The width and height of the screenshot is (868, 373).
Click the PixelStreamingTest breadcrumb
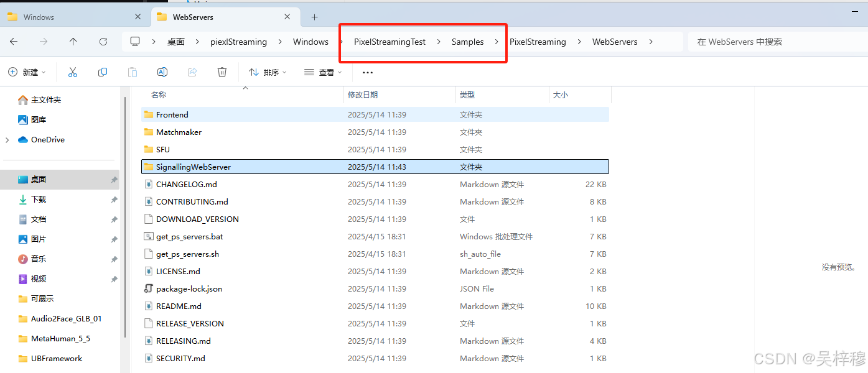click(390, 42)
